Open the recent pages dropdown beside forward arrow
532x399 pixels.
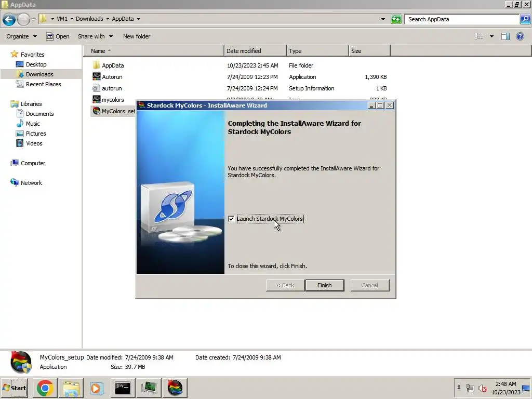coord(34,19)
